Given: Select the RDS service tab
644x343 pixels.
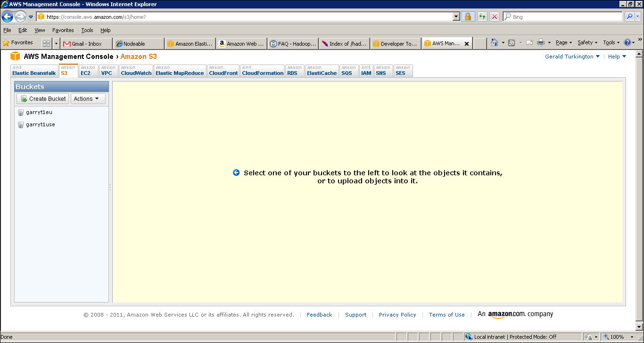Looking at the screenshot, I should pos(295,71).
